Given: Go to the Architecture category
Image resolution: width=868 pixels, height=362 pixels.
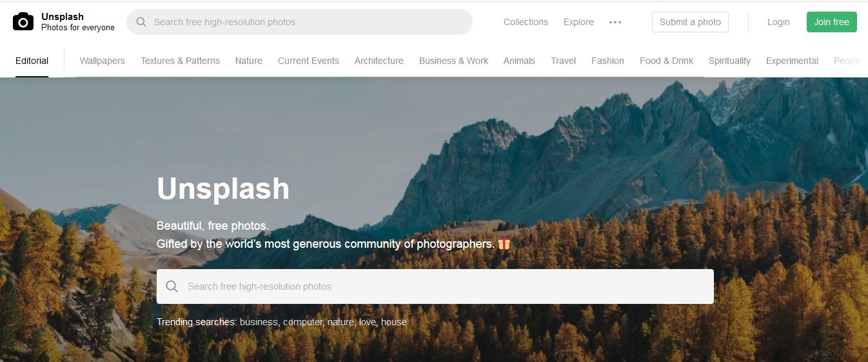Looking at the screenshot, I should tap(379, 61).
